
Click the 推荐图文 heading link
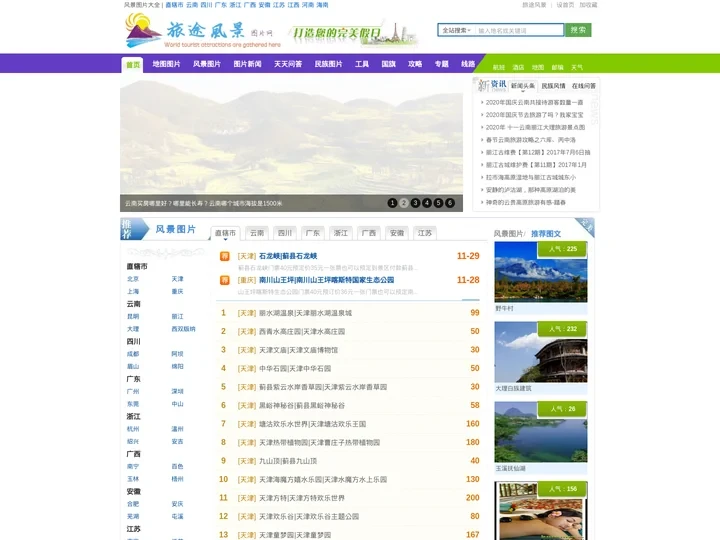(x=546, y=234)
